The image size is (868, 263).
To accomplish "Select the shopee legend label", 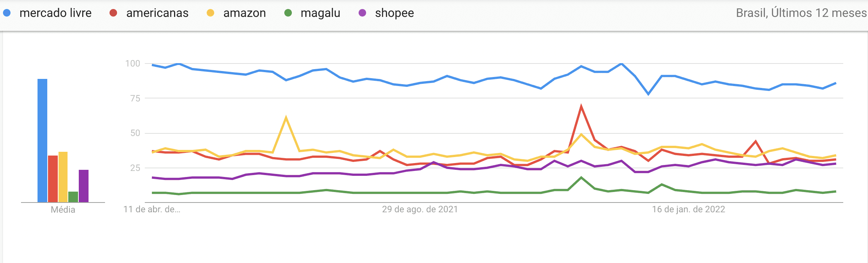I will pyautogui.click(x=395, y=13).
